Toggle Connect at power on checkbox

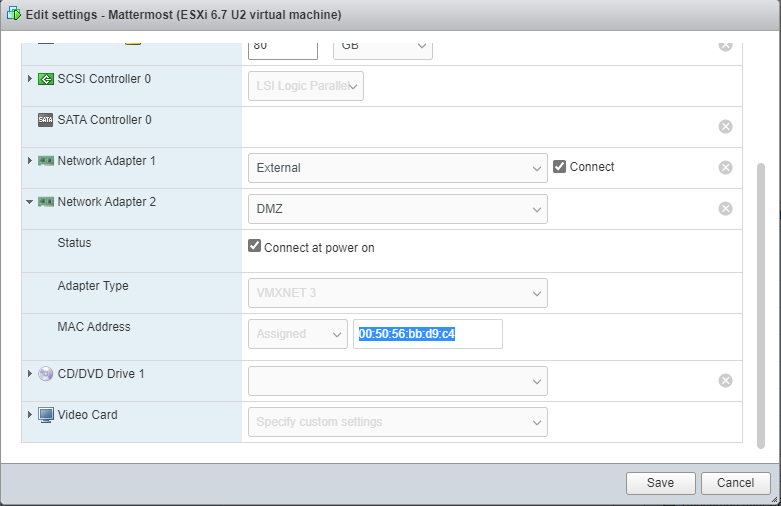pos(255,247)
